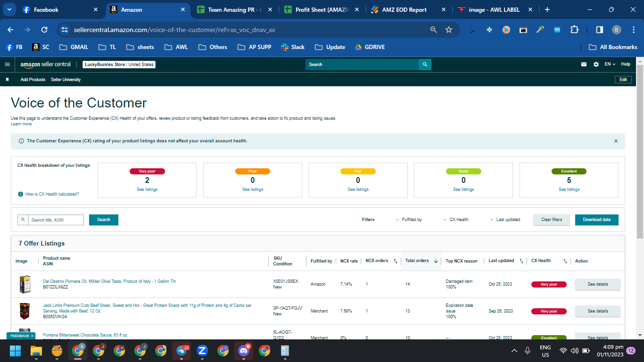
Task: Open the browser Extensions puzzle icon
Action: click(x=574, y=30)
